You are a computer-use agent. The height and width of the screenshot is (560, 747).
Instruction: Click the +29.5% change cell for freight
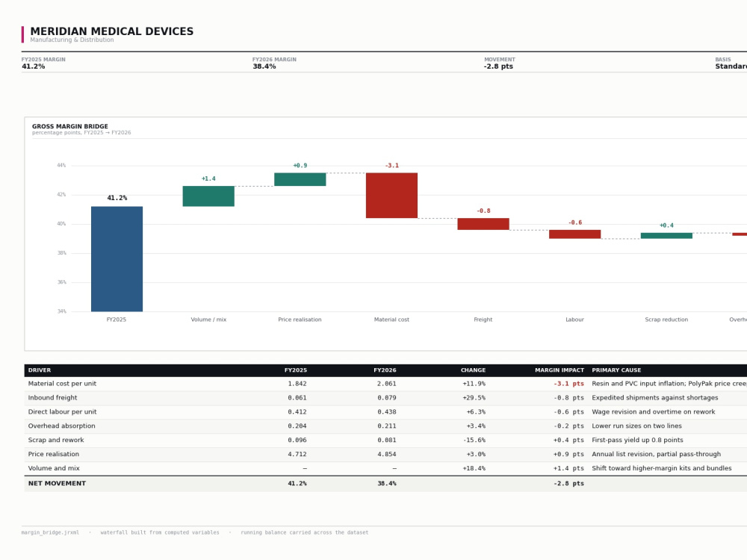474,398
